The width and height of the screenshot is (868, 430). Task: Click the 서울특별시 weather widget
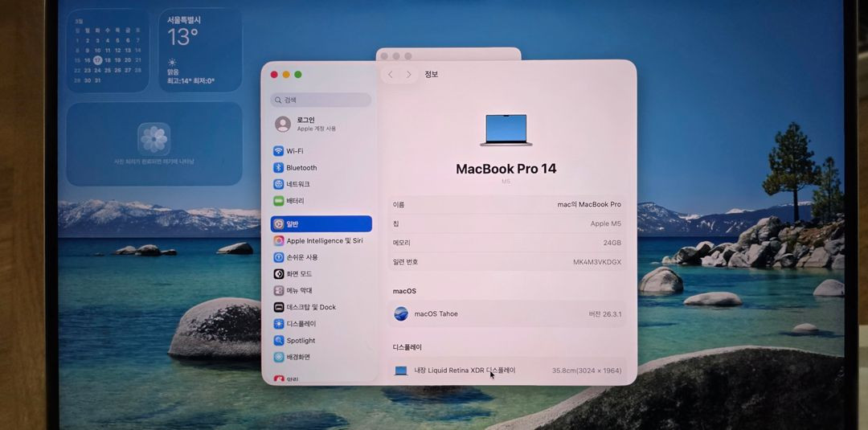200,51
